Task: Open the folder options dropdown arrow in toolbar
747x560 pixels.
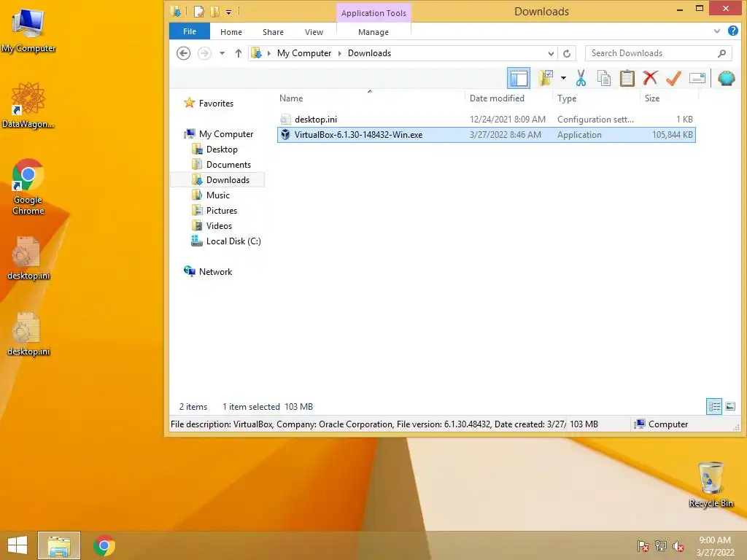Action: [563, 78]
